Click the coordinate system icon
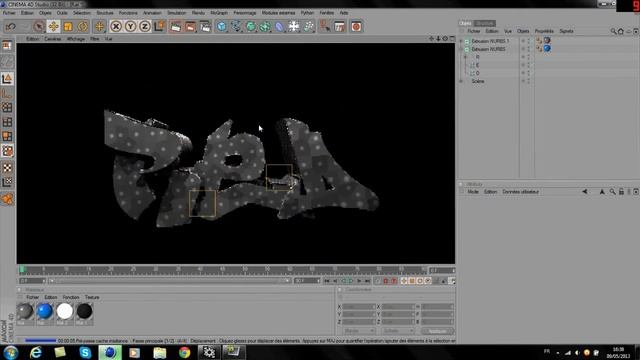The height and width of the screenshot is (360, 640). (x=159, y=27)
